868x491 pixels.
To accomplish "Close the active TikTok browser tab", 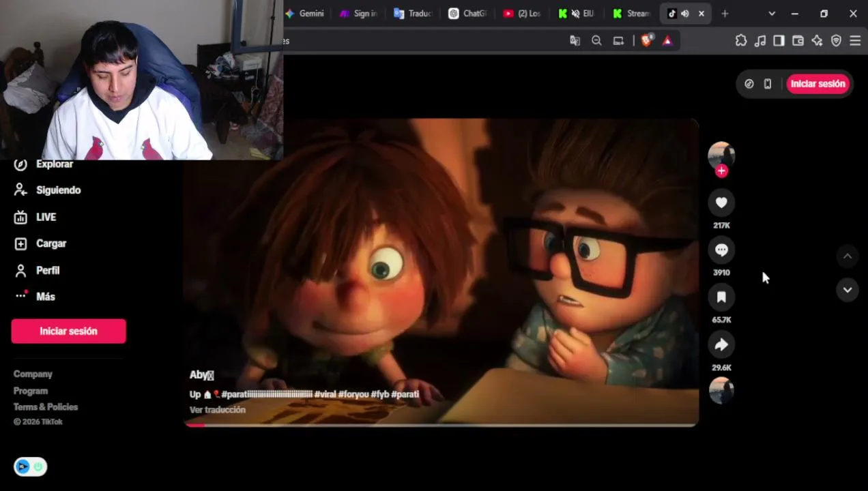I will (701, 14).
